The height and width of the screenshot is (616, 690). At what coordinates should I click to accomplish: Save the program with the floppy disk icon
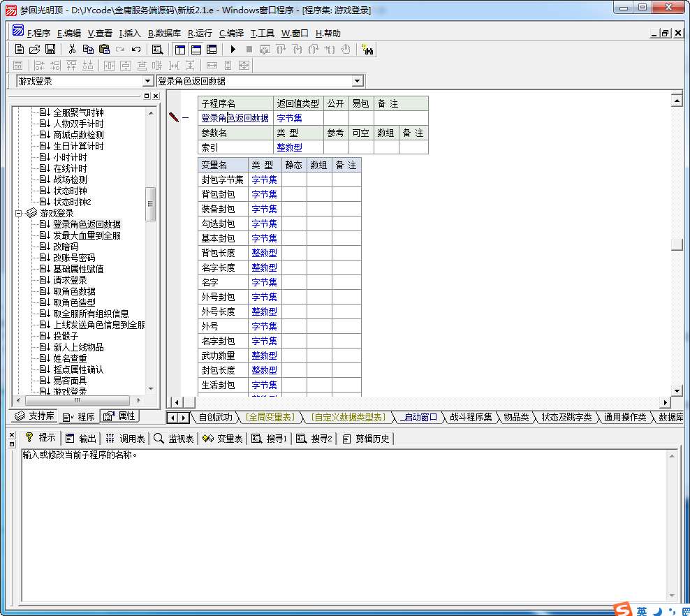(50, 50)
